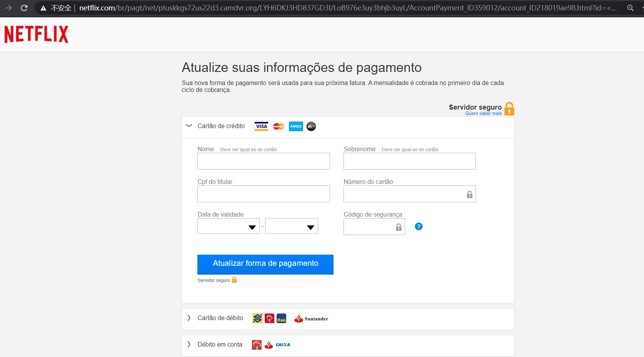Screen dimensions: 644x357
Task: Click the Santander logo under Cartão de débito
Action: [x=311, y=319]
